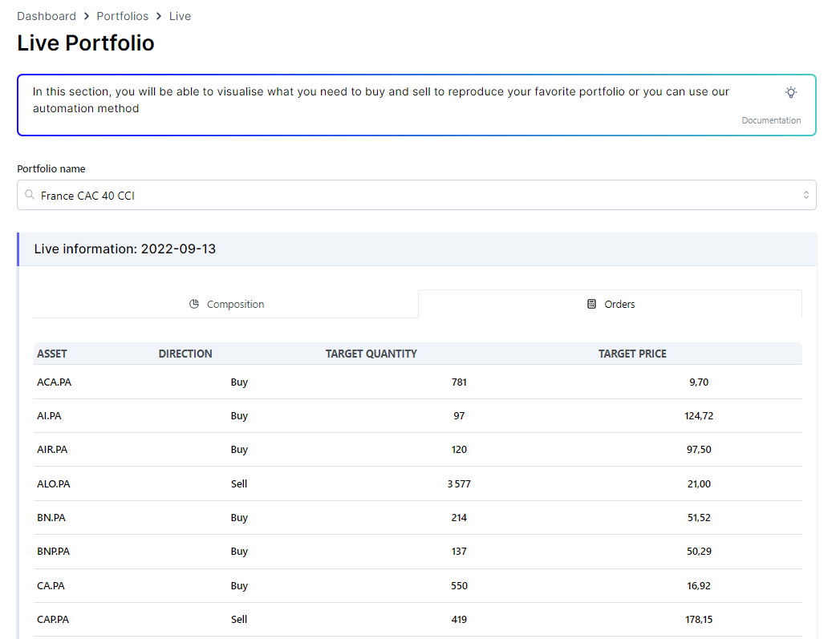Viewport: 840px width, 639px height.
Task: Click the pie chart Composition icon
Action: (x=194, y=305)
